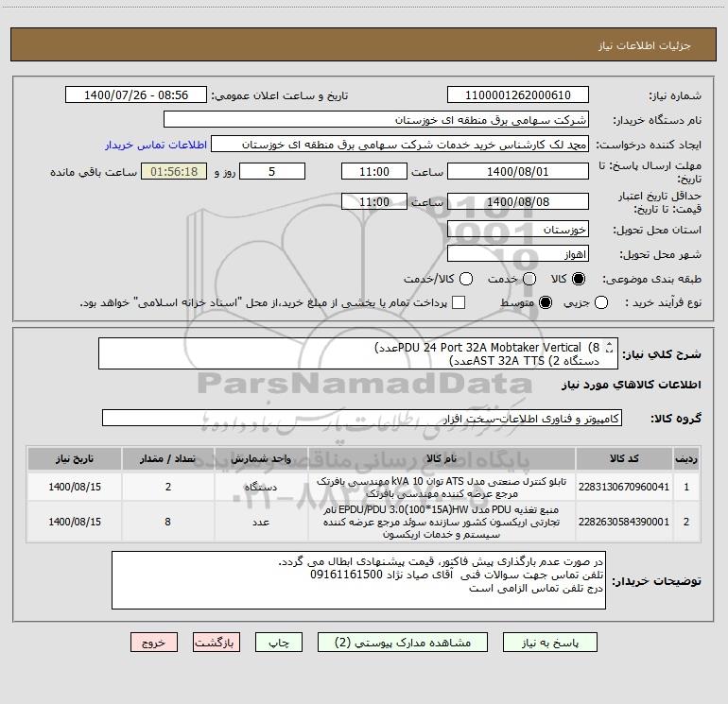
Task: Click need date 1400/08/15 in row 1
Action: pos(75,487)
